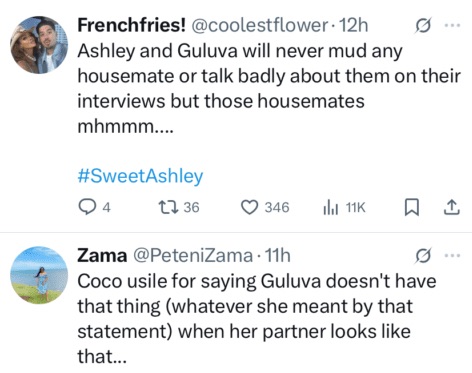
Task: Open the #SweetAshley hashtag
Action: (x=140, y=176)
